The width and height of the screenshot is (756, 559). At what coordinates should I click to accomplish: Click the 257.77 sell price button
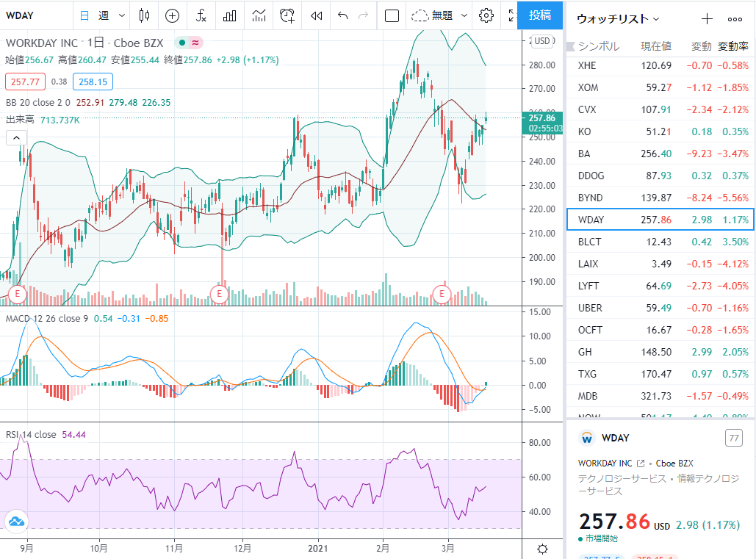point(25,82)
